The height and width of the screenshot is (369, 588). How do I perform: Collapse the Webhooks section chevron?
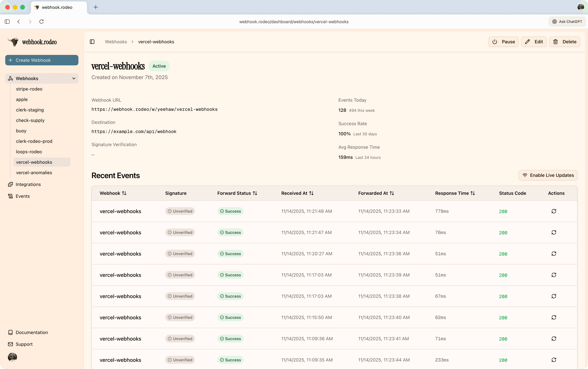(74, 78)
